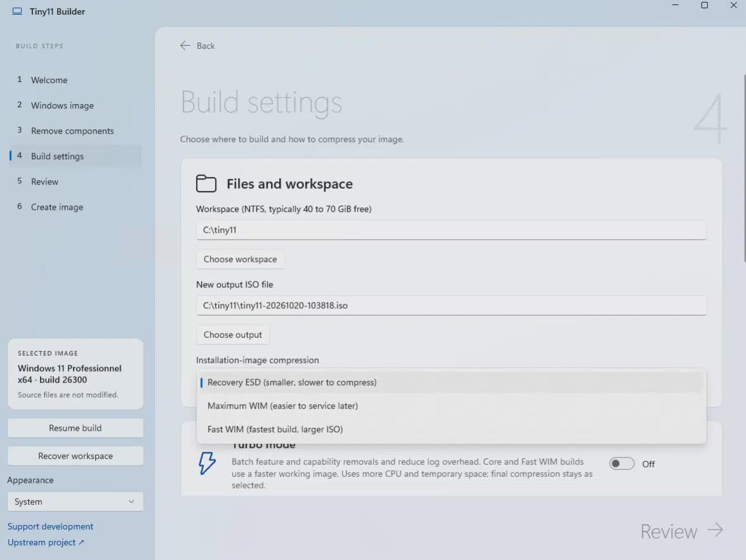Go to the Create image step
Viewport: 746px width, 560px height.
pyautogui.click(x=75, y=207)
